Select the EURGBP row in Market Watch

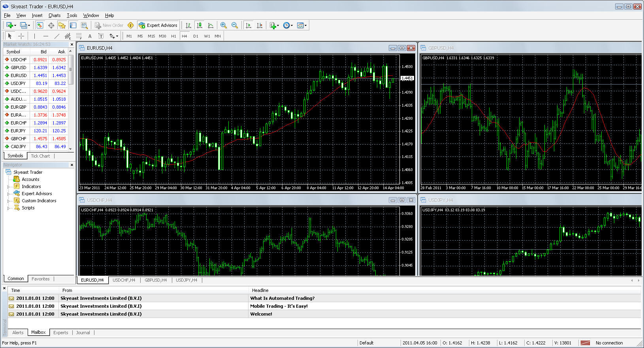point(36,107)
